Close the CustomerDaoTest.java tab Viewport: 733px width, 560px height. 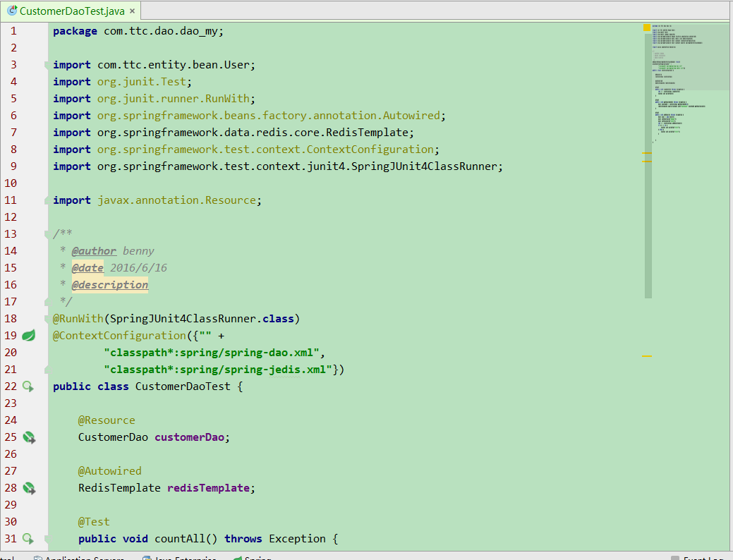click(133, 11)
